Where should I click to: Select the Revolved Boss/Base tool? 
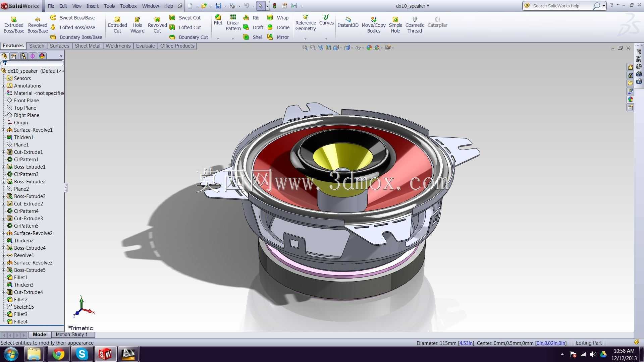[x=38, y=25]
